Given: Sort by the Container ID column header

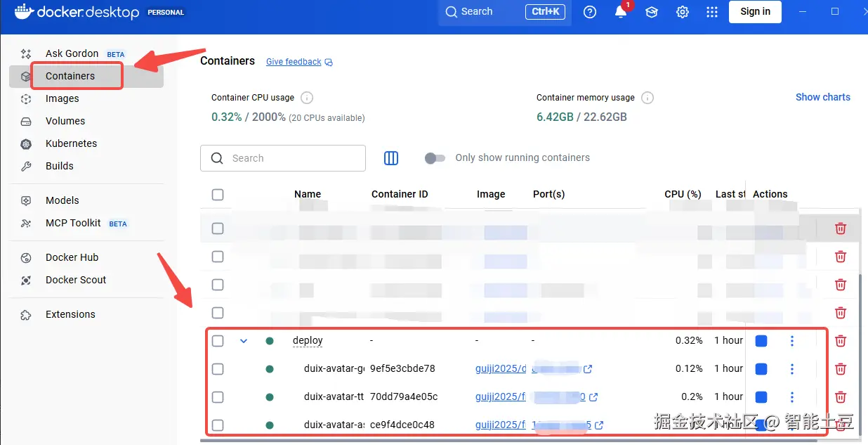Looking at the screenshot, I should [x=400, y=194].
